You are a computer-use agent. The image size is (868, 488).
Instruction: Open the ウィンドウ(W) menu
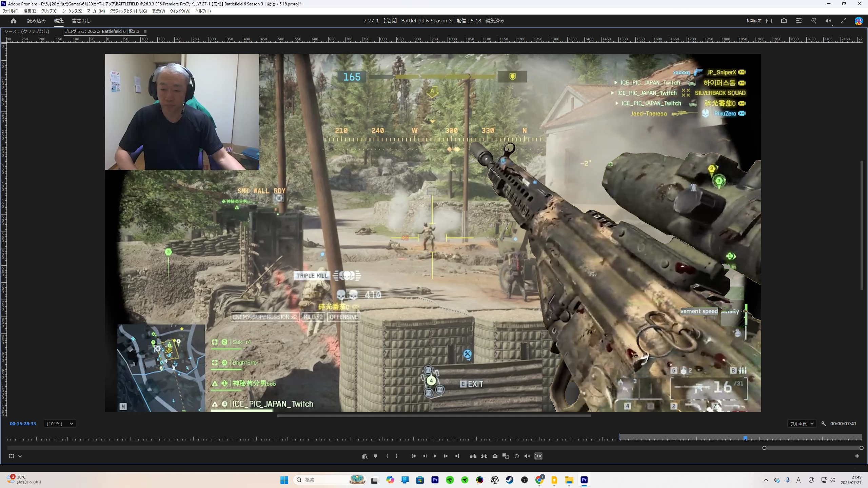pyautogui.click(x=180, y=11)
